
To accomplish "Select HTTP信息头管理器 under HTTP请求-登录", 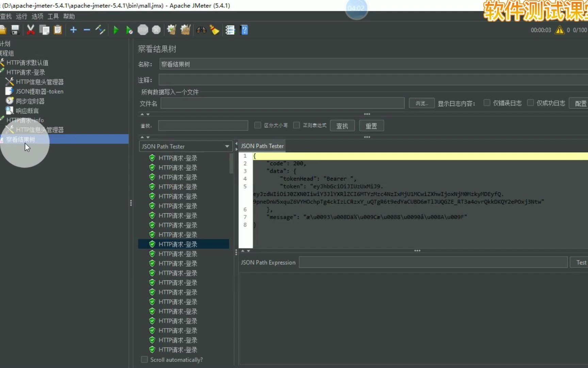I will coord(39,82).
